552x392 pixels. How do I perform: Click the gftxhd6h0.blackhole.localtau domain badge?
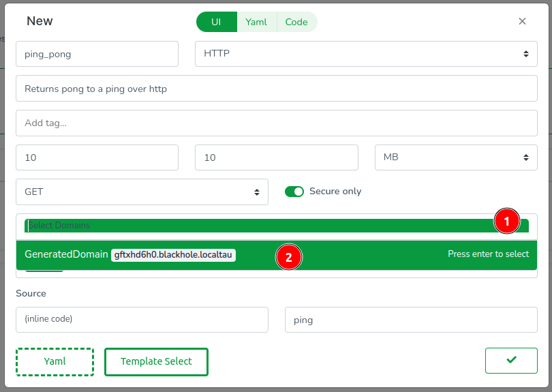coord(173,255)
